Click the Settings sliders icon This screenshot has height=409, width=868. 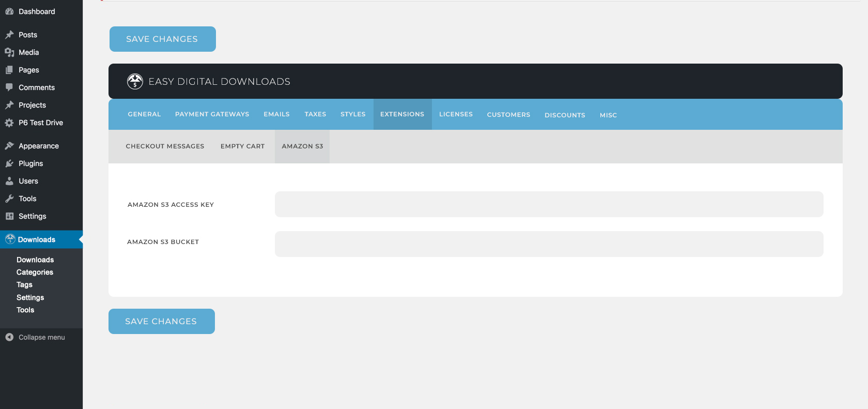click(x=9, y=216)
